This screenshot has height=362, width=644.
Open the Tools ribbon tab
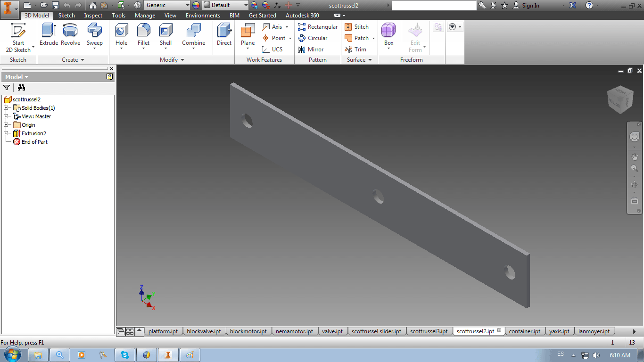tap(118, 16)
